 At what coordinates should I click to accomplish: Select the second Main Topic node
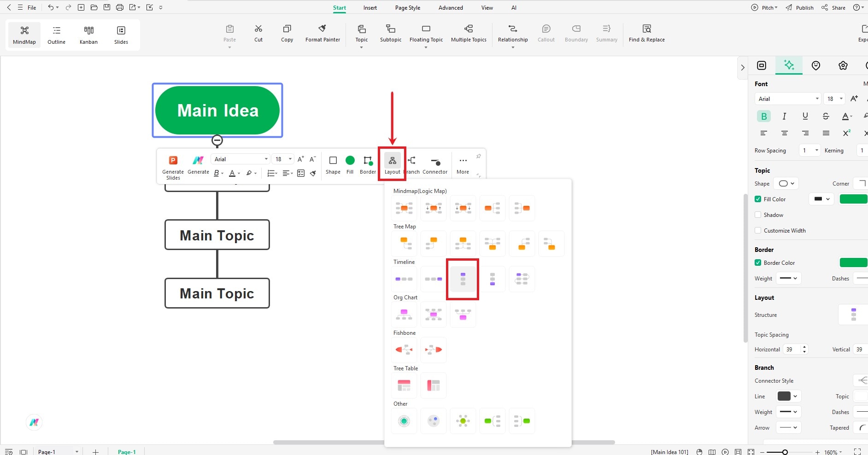point(217,293)
